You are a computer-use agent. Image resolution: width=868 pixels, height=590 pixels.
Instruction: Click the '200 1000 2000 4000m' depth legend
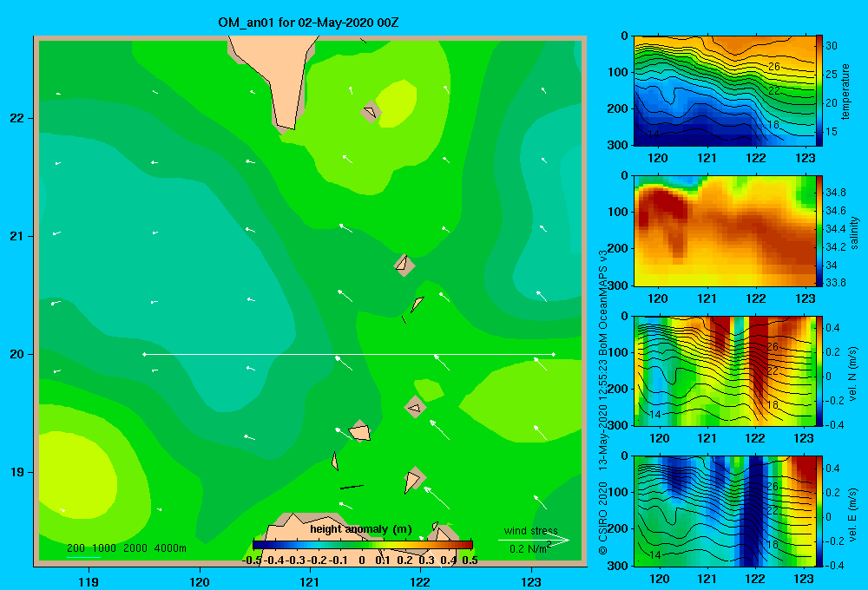tap(126, 548)
